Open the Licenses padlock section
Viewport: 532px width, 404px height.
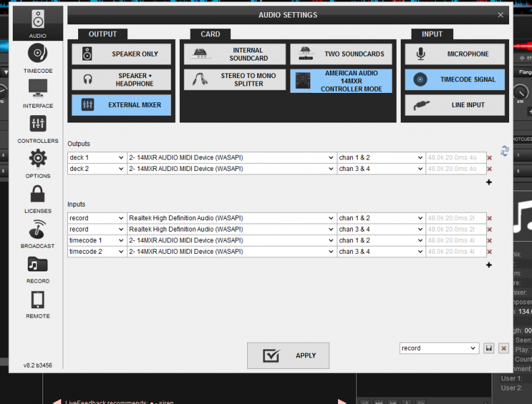pos(38,199)
